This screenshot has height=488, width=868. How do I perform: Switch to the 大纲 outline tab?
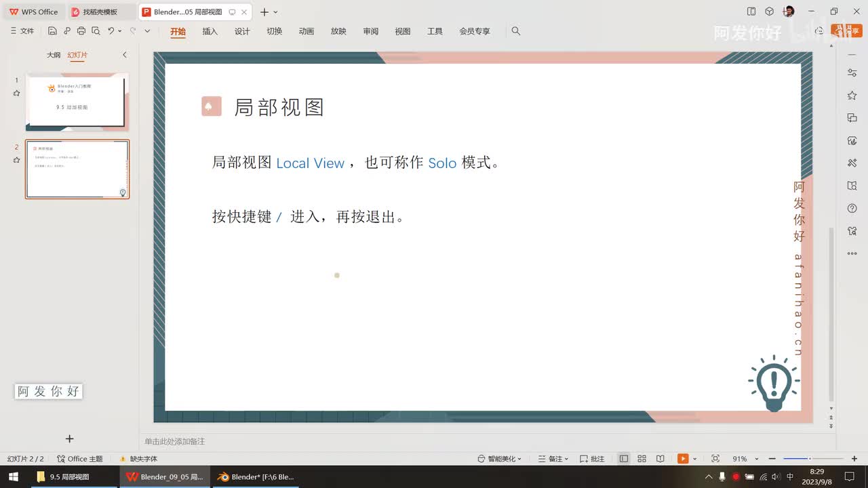pos(54,55)
